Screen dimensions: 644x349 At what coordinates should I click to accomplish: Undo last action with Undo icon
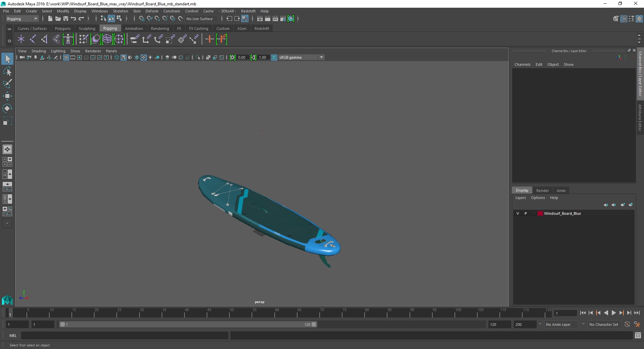pyautogui.click(x=73, y=19)
